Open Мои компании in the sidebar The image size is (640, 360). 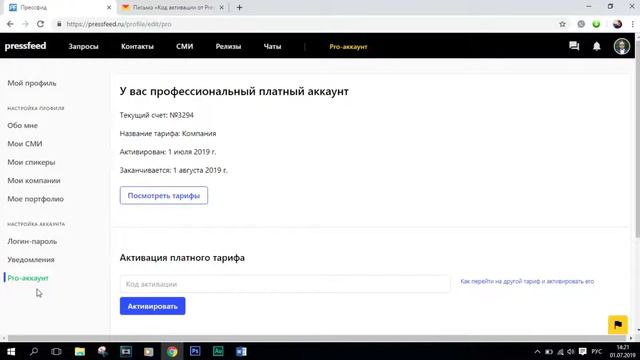(34, 180)
